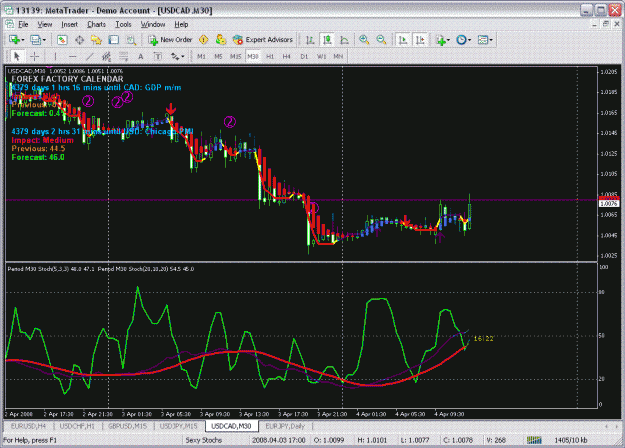
Task: Select the equidistant channel tool
Action: (106, 57)
